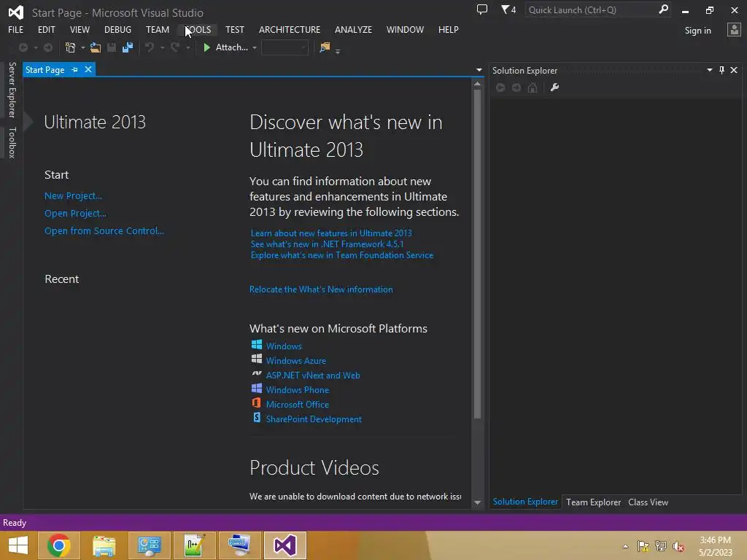Click the Visual Studio taskbar button

[285, 545]
